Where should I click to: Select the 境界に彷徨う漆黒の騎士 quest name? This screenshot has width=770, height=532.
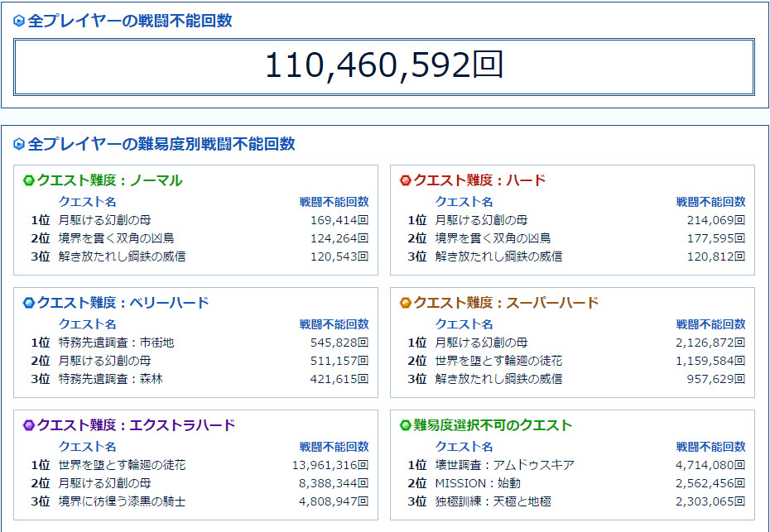click(x=122, y=501)
